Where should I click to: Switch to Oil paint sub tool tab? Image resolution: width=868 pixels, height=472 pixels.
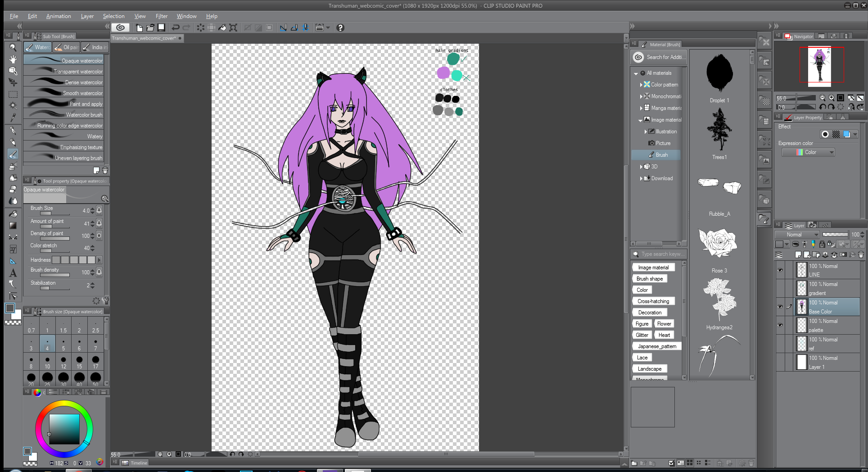[x=66, y=47]
